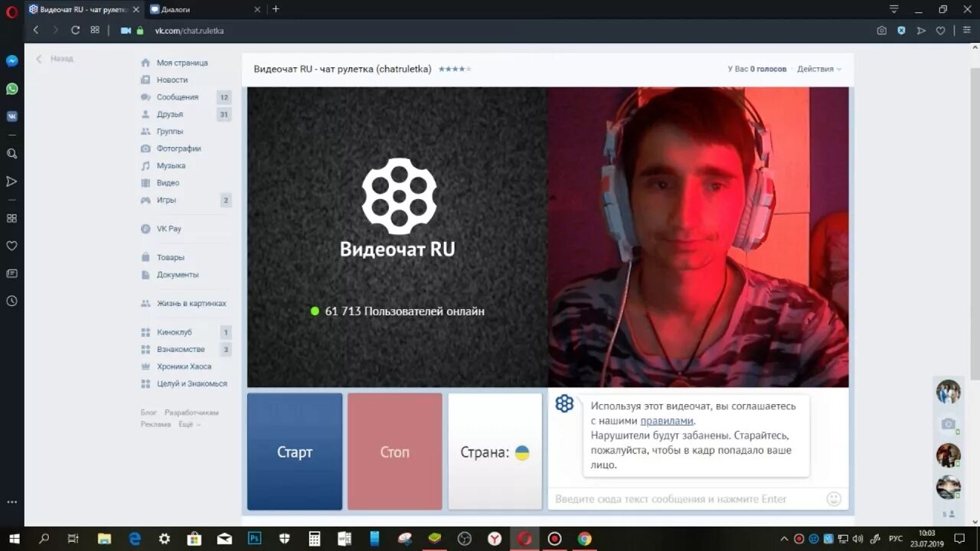Expand the Ещё footer menu
Viewport: 980px width, 551px height.
(189, 424)
